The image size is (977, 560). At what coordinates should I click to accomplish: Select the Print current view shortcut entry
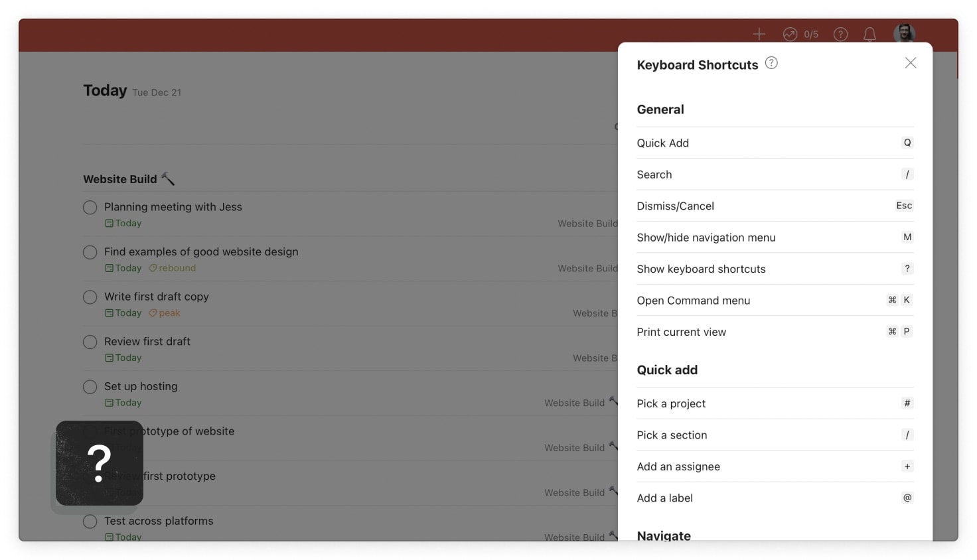(681, 332)
